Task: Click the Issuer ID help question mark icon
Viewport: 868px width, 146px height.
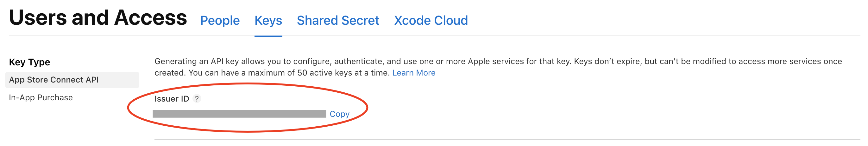Action: 197,99
